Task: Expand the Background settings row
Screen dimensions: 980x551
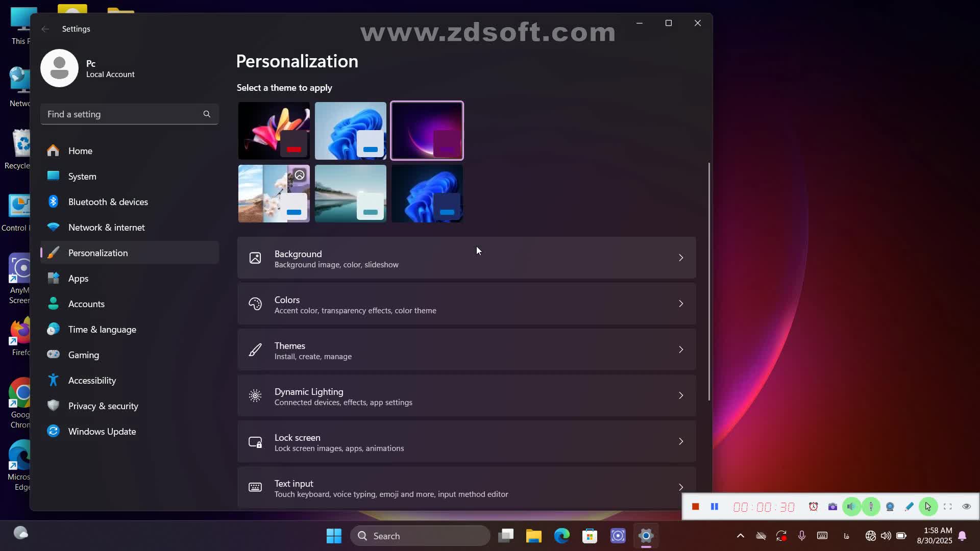Action: 466,258
